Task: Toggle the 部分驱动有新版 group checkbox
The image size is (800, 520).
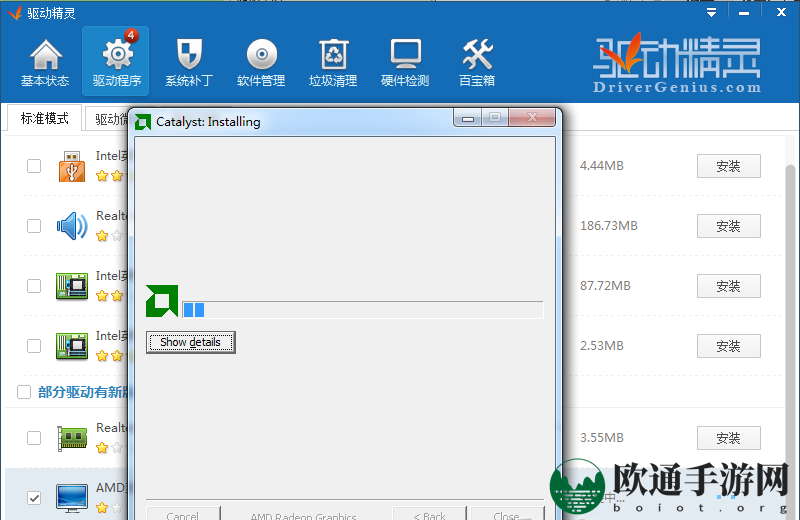Action: click(x=24, y=392)
